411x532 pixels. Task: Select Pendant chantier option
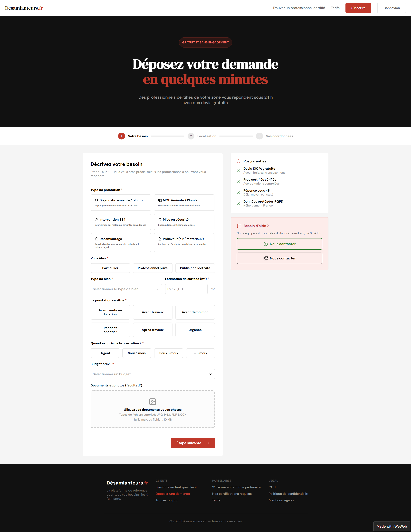click(x=110, y=330)
